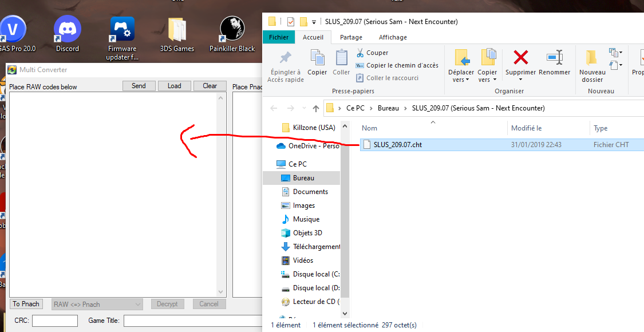Click the Couper scissors icon
644x332 pixels.
point(360,53)
